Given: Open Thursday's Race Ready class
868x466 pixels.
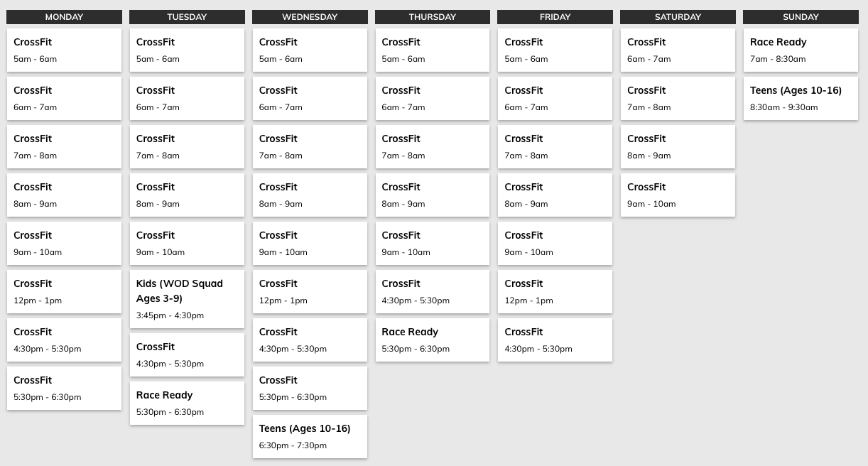Looking at the screenshot, I should coord(432,340).
